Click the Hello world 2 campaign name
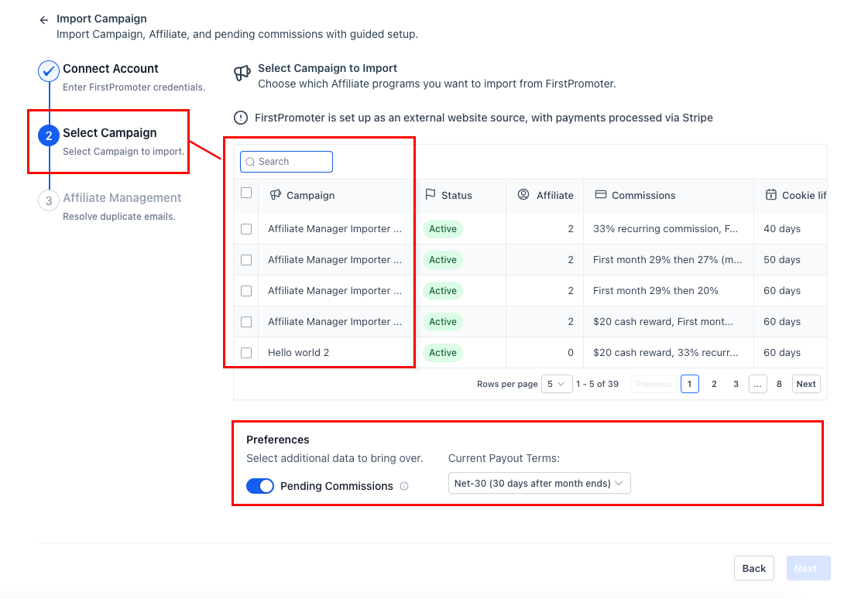This screenshot has width=868, height=599. coord(298,353)
